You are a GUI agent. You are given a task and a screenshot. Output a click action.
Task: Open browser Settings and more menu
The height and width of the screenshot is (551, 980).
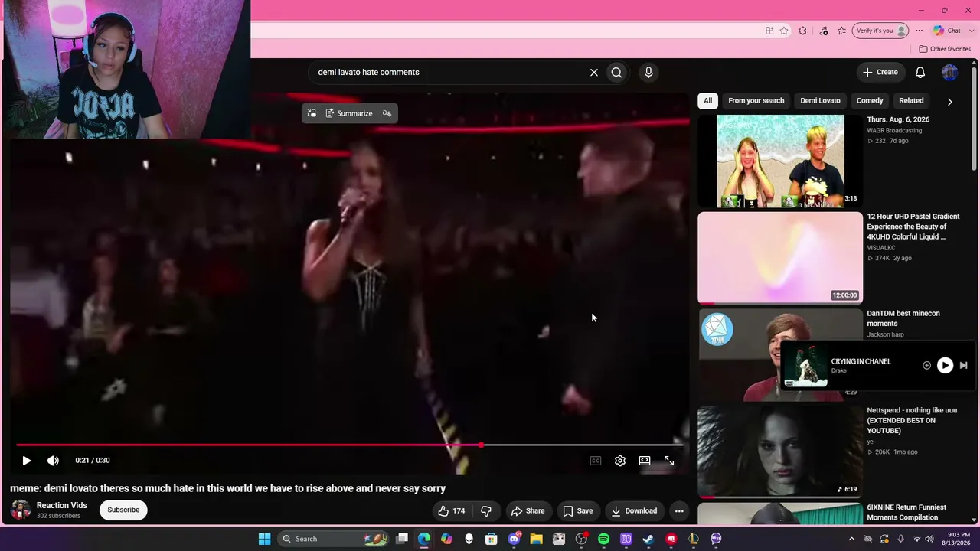[x=919, y=31]
